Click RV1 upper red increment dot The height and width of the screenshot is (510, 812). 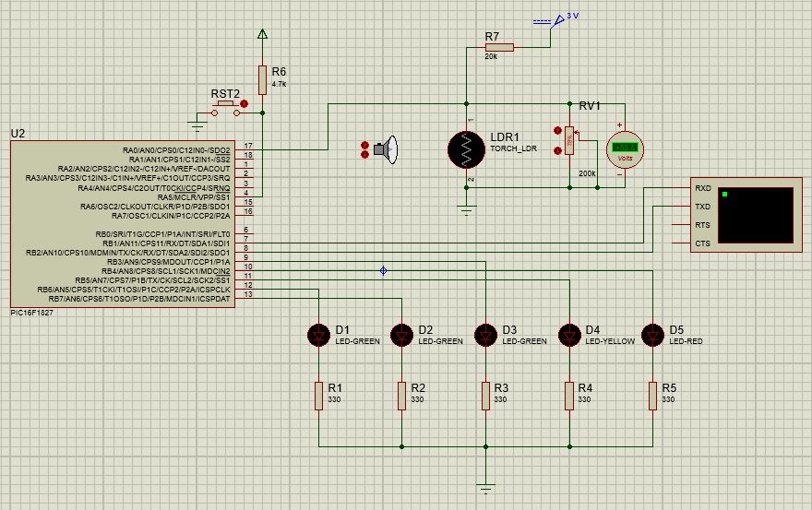point(557,130)
